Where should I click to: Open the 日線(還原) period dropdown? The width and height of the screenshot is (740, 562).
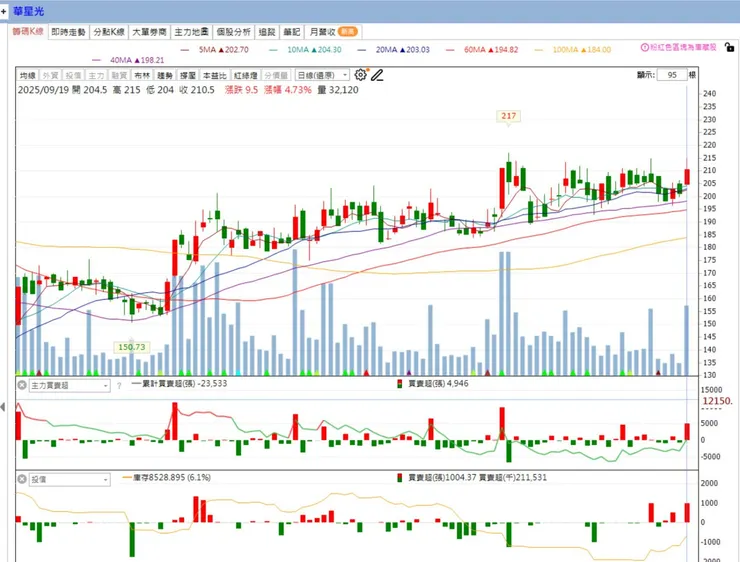click(x=322, y=75)
